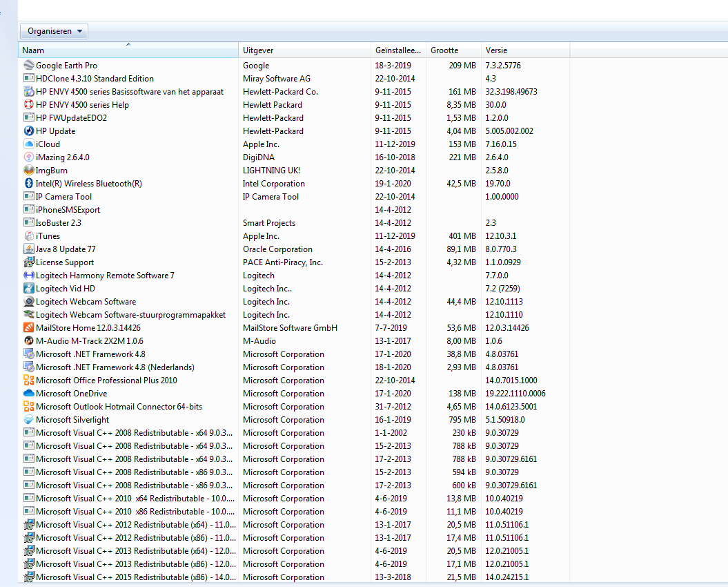728x587 pixels.
Task: Select the Microsoft OneDrive cloud icon
Action: (x=29, y=394)
